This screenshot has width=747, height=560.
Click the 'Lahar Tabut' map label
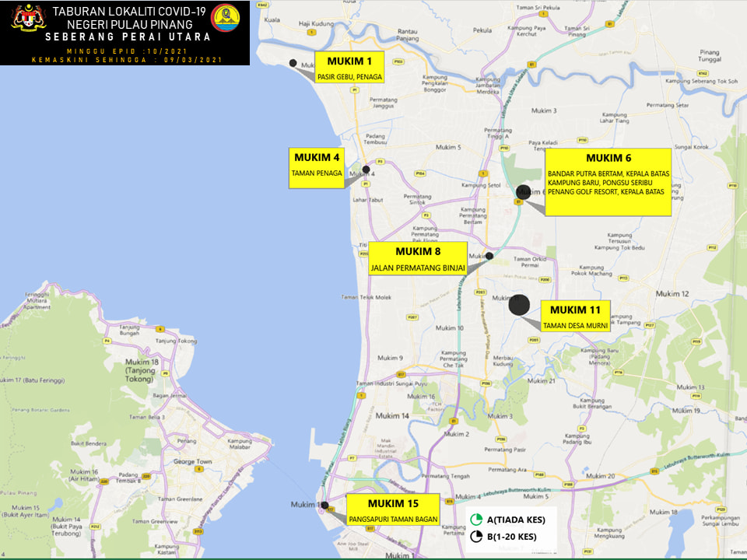point(368,200)
